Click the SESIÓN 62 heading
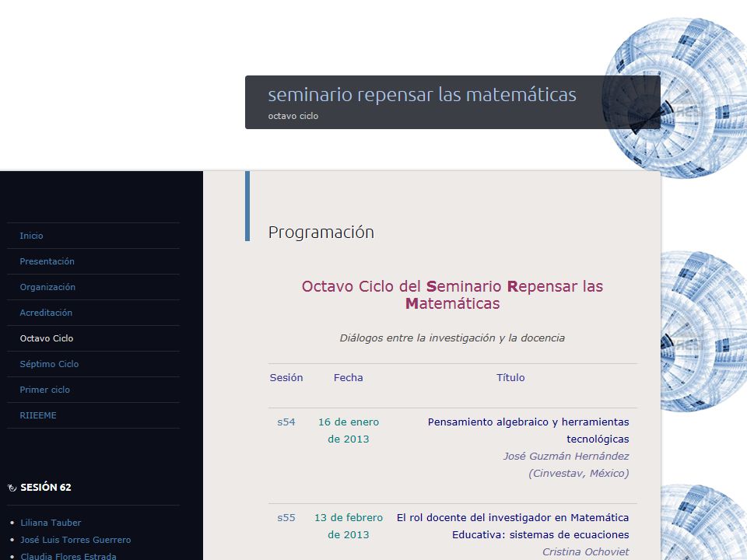The width and height of the screenshot is (747, 560). tap(46, 488)
